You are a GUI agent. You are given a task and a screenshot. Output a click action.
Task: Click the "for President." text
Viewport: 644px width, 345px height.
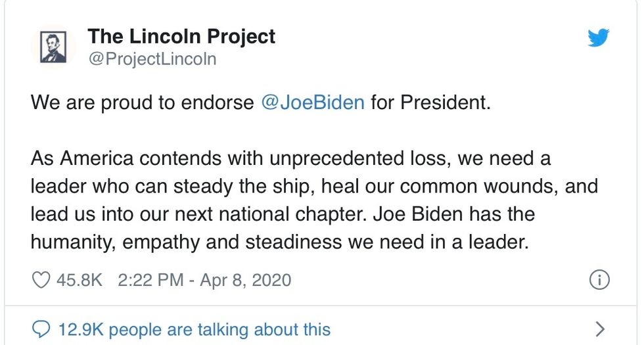430,103
